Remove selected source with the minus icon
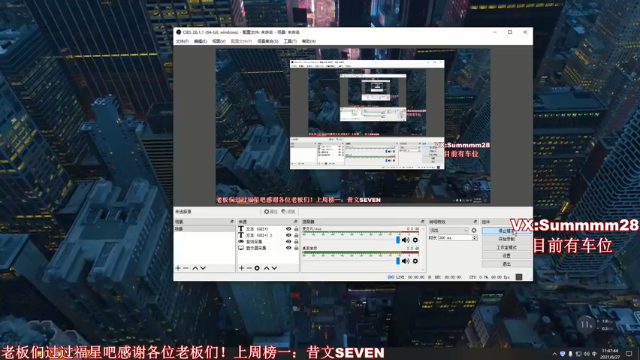640x360 pixels. click(x=249, y=268)
